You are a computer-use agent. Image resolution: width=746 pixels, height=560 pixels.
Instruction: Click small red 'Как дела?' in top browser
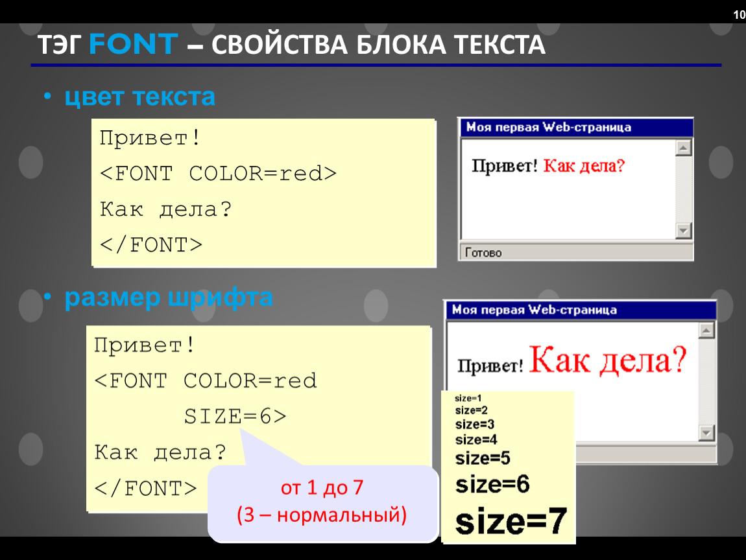584,166
